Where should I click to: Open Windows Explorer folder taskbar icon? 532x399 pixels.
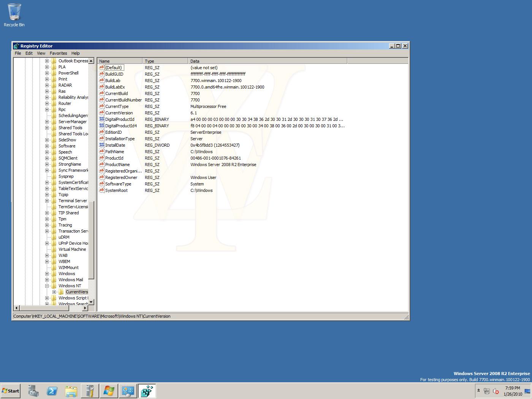(71, 391)
